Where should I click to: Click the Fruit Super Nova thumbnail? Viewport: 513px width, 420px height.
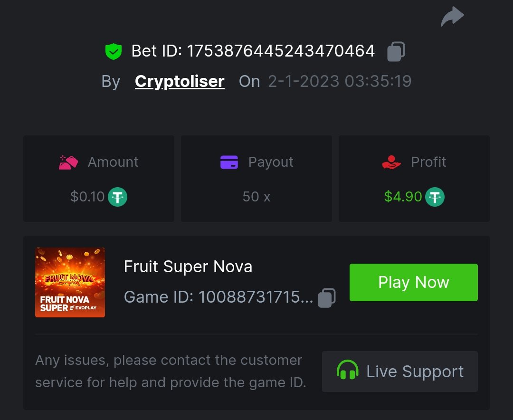pos(70,282)
